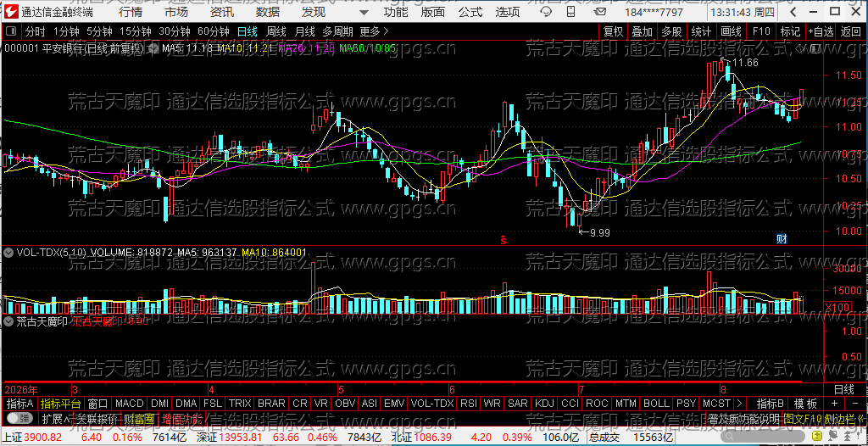
Task: Click the 财 earnings marker on chart
Action: [x=782, y=239]
